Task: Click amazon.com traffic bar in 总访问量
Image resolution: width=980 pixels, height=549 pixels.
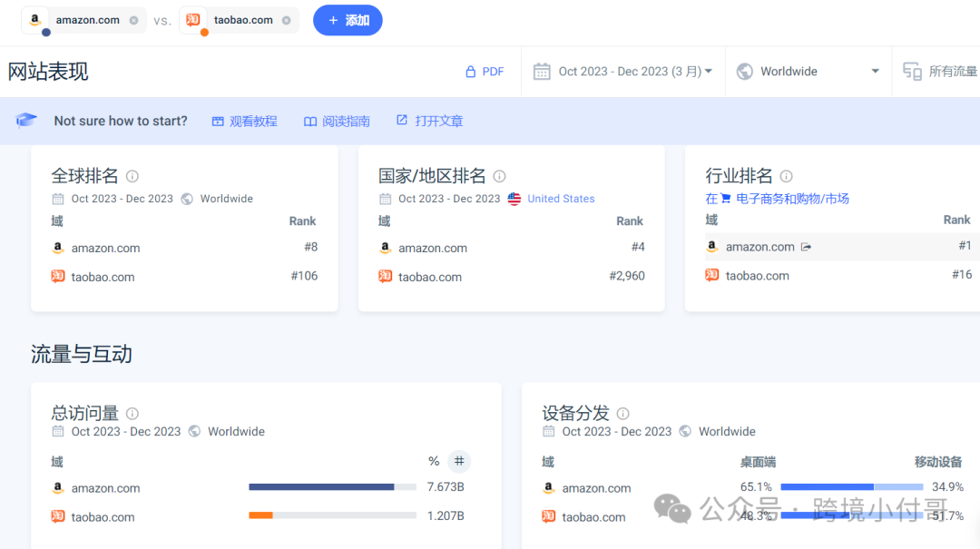Action: coord(332,487)
